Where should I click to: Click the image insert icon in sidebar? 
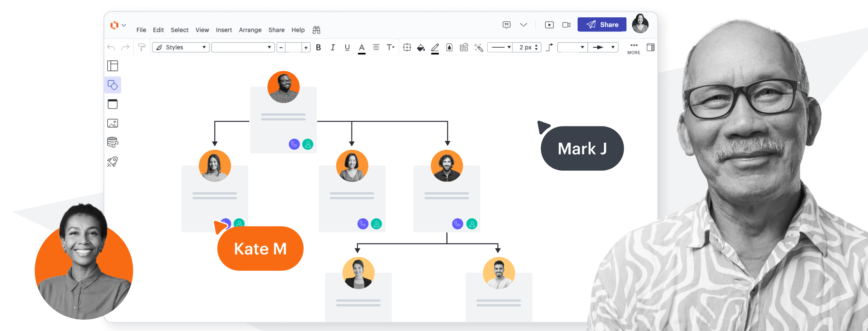[112, 123]
